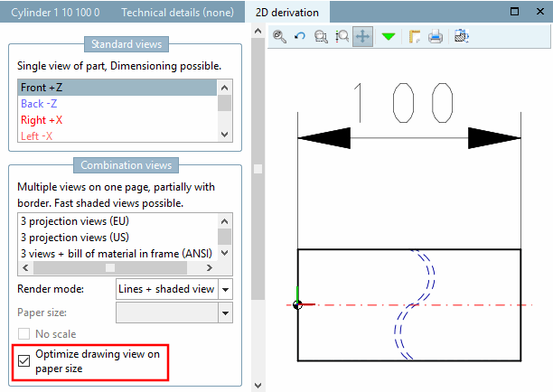Click the combination views horizontal scrollbar thumb
The image size is (553, 392).
point(110,268)
